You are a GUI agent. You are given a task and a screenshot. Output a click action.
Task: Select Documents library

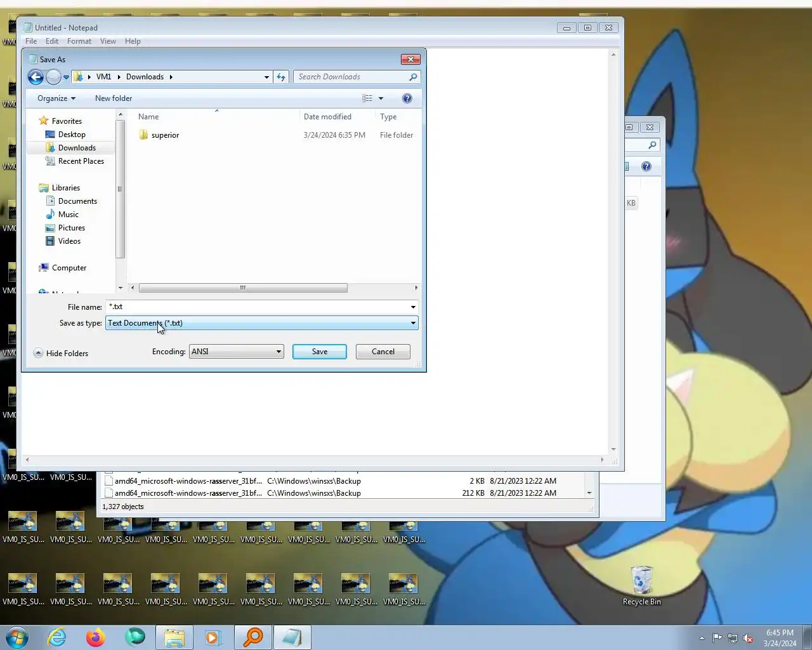(x=77, y=201)
